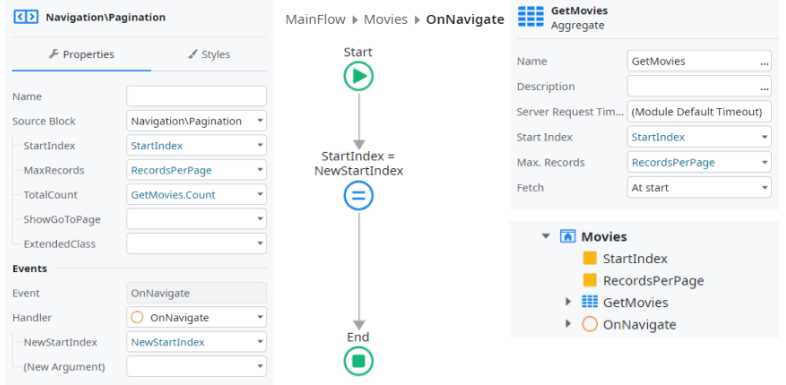Click the Start node in the flow
The width and height of the screenshot is (786, 385).
coord(358,76)
